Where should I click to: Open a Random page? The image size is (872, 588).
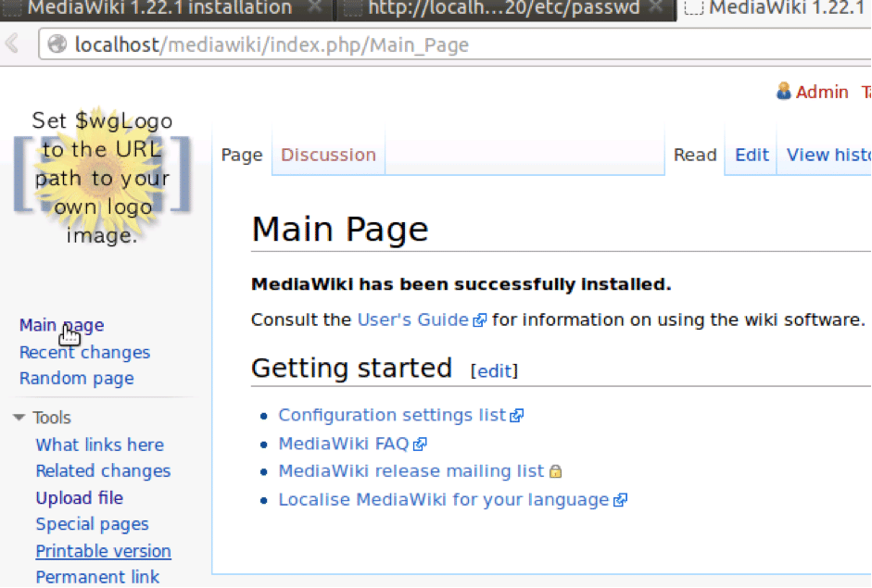pos(77,379)
